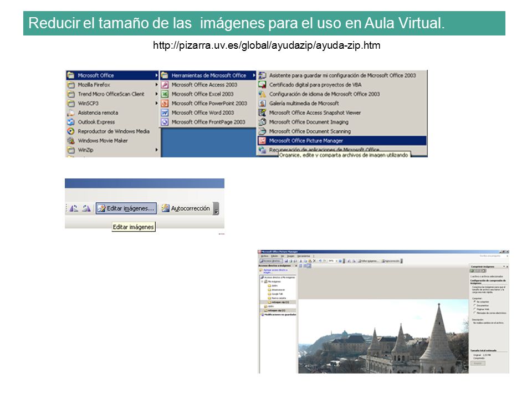The height and width of the screenshot is (399, 532).
Task: Expand the WinSCP3 submenu arrow
Action: pos(156,103)
